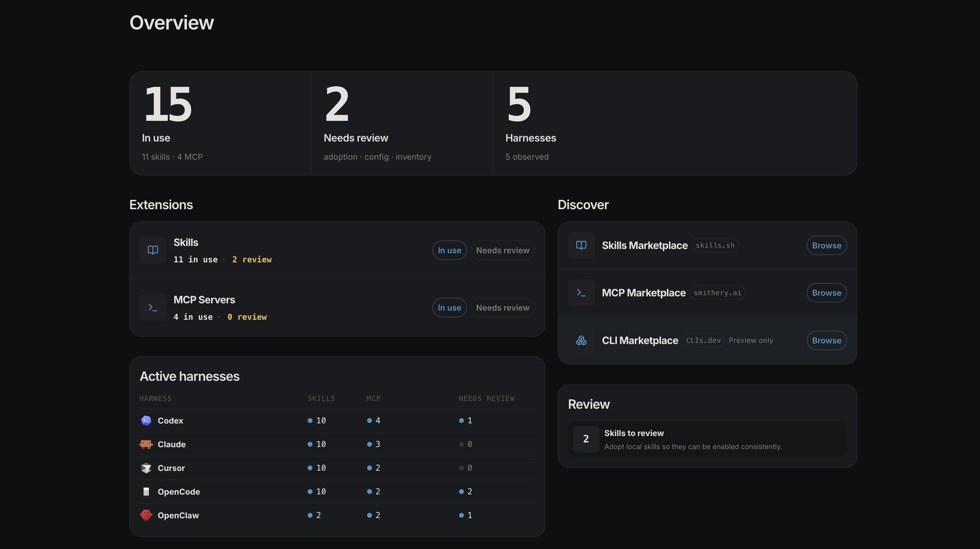Screen dimensions: 980x549
Task: Click the MCP Servers terminal icon
Action: click(x=153, y=307)
